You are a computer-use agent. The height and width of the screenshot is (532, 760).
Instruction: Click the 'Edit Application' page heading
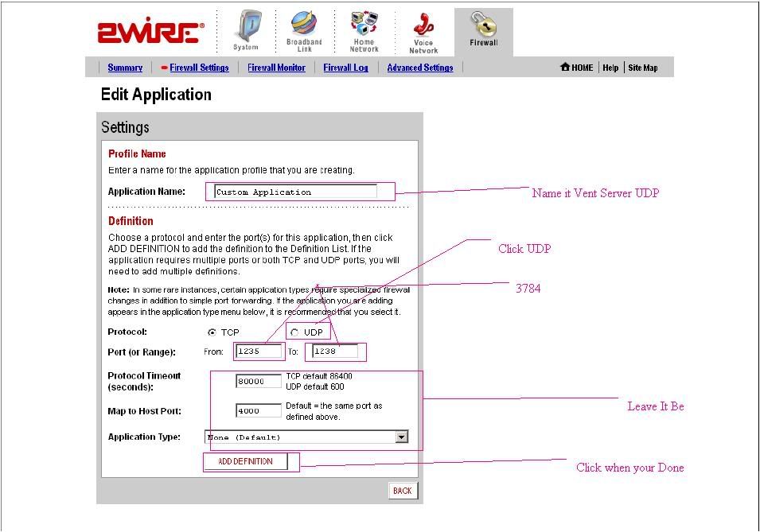tap(156, 94)
